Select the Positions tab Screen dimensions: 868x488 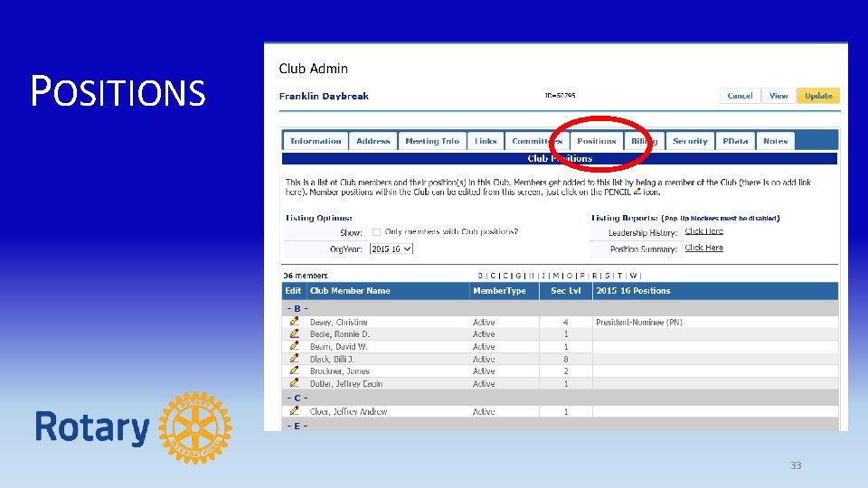596,141
